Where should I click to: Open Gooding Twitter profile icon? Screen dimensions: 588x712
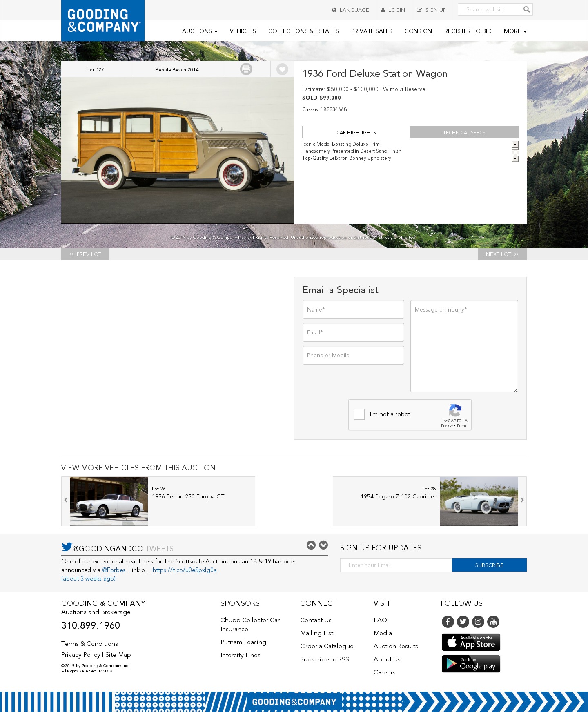tap(463, 621)
